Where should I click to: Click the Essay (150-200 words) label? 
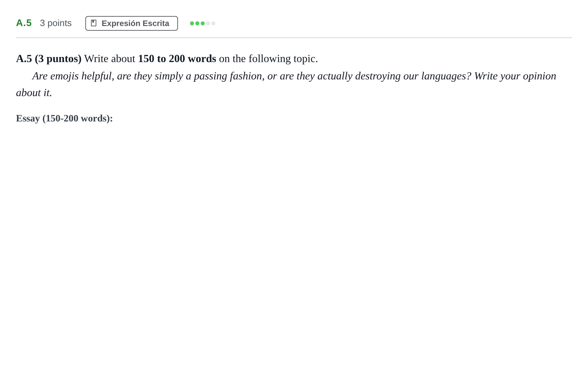(x=64, y=118)
